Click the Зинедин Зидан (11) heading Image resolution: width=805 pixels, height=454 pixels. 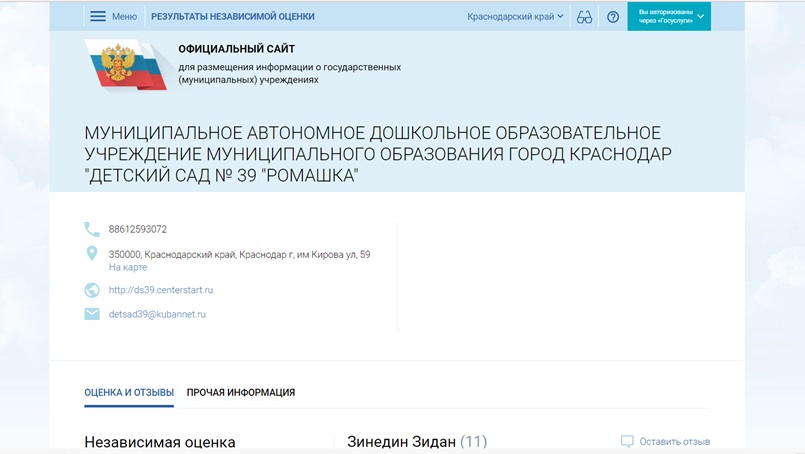[x=417, y=441]
